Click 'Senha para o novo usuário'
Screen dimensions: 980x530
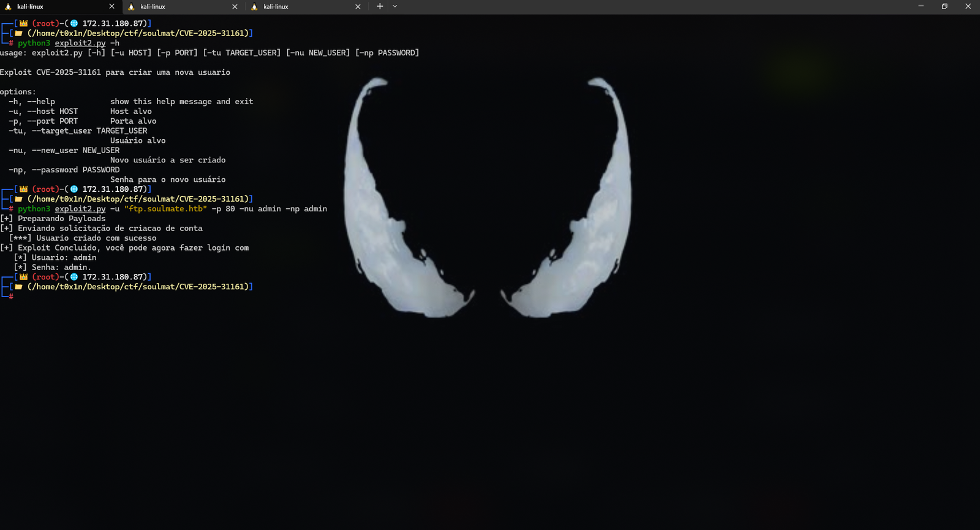168,180
